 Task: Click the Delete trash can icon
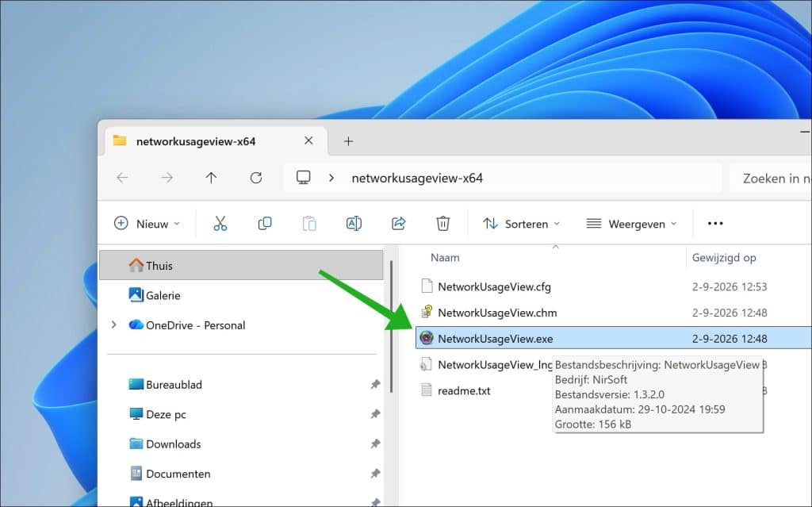[x=442, y=224]
